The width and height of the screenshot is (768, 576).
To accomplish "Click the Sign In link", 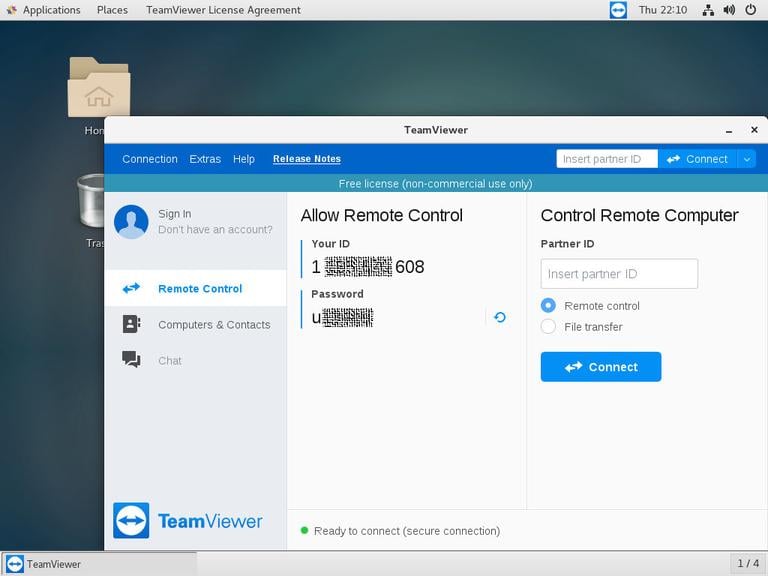I will (x=174, y=214).
